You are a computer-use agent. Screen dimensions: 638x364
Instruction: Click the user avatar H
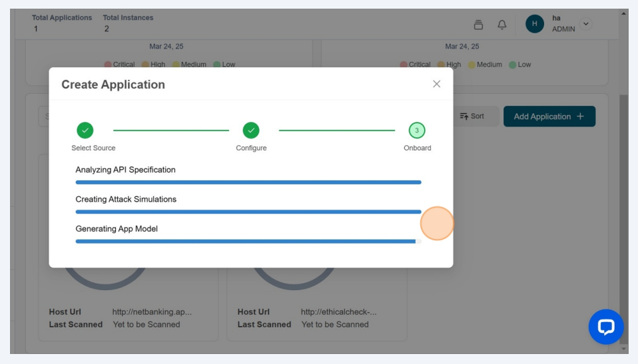(534, 24)
